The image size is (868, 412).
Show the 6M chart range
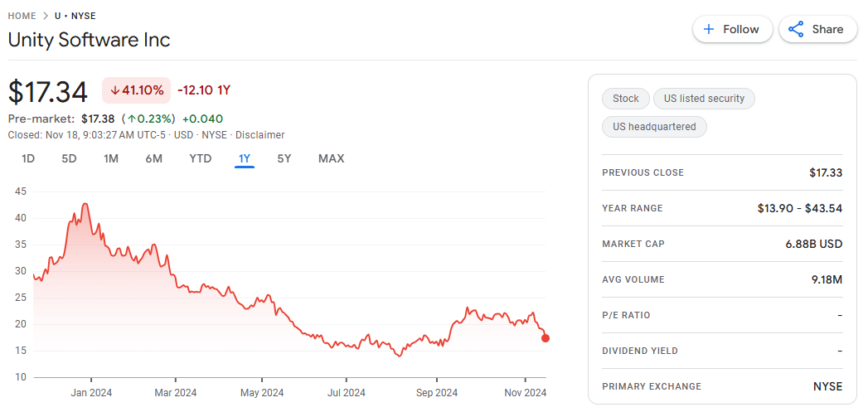[x=153, y=158]
